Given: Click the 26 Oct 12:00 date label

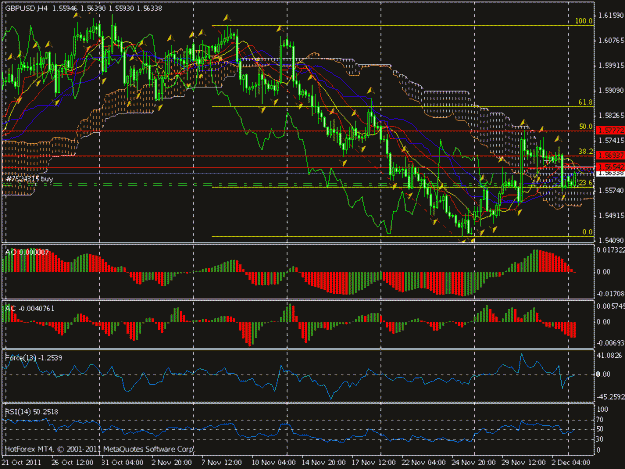Looking at the screenshot, I should point(72,462).
